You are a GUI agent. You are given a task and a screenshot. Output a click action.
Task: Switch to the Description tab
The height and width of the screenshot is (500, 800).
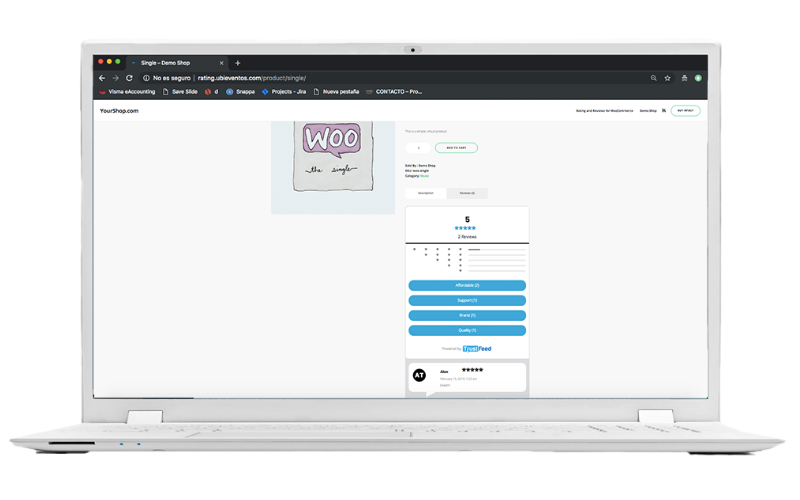tap(426, 193)
